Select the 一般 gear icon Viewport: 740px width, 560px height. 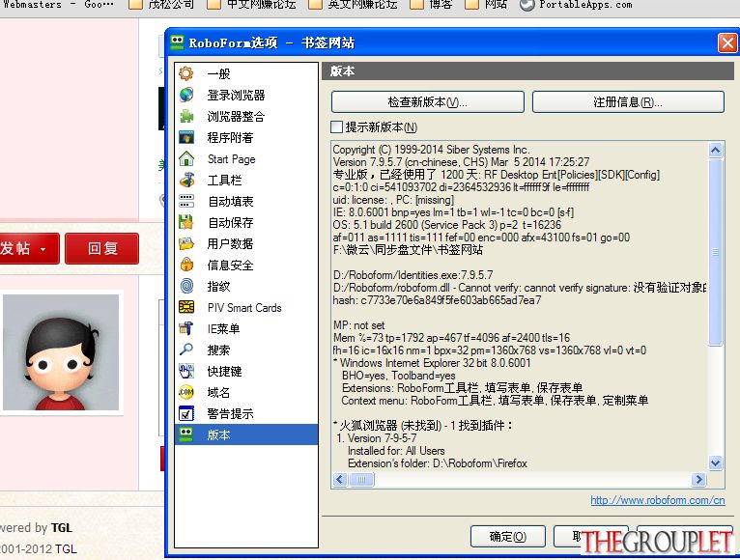pos(186,73)
